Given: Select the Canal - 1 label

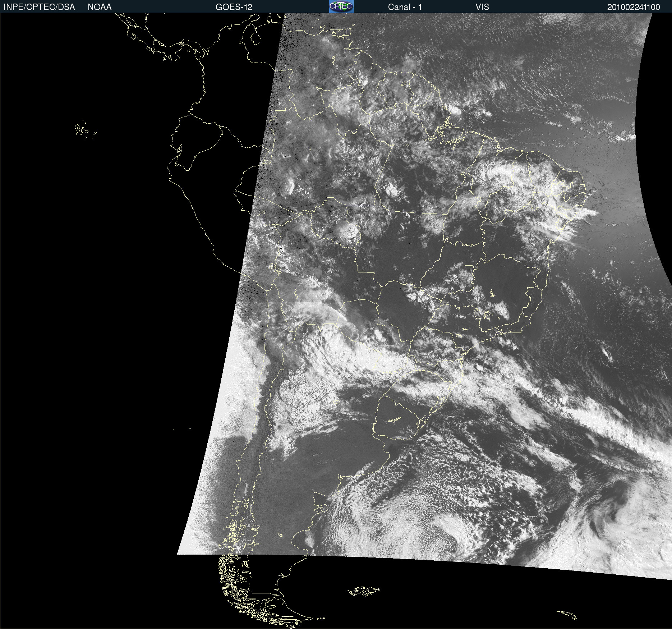Looking at the screenshot, I should [405, 7].
